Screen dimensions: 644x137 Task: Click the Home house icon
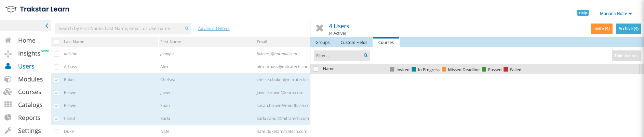(8, 40)
